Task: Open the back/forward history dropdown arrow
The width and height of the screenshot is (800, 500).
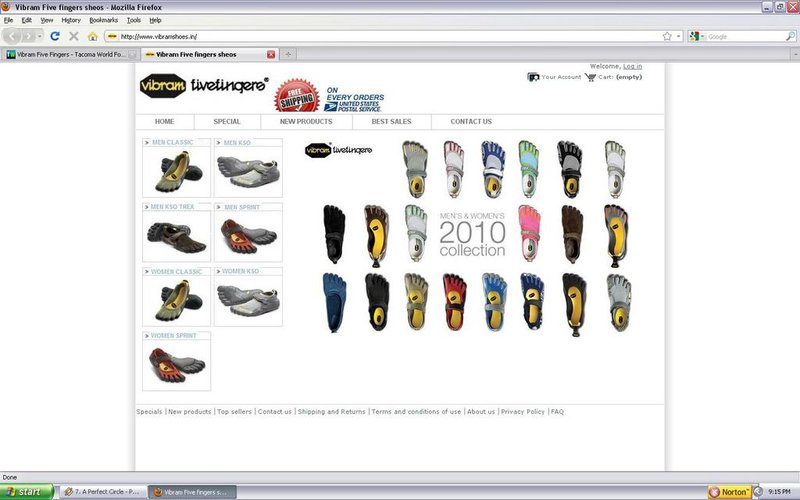Action: 40,36
